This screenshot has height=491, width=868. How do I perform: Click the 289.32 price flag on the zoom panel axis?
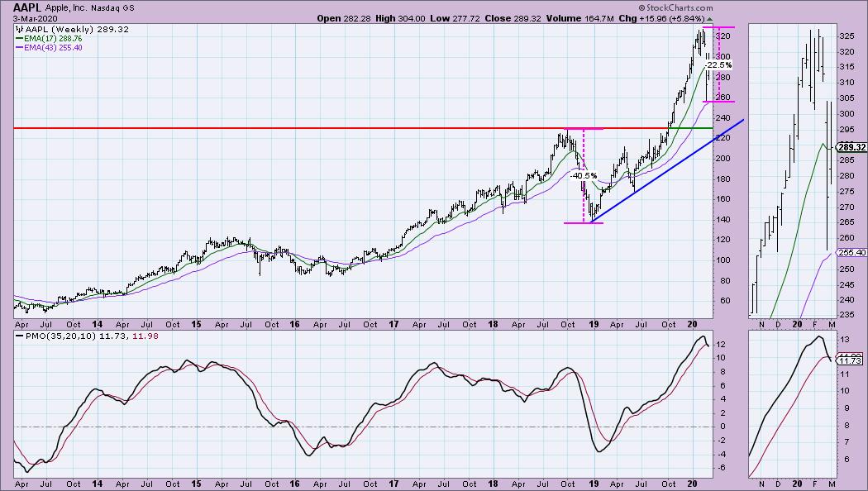851,147
